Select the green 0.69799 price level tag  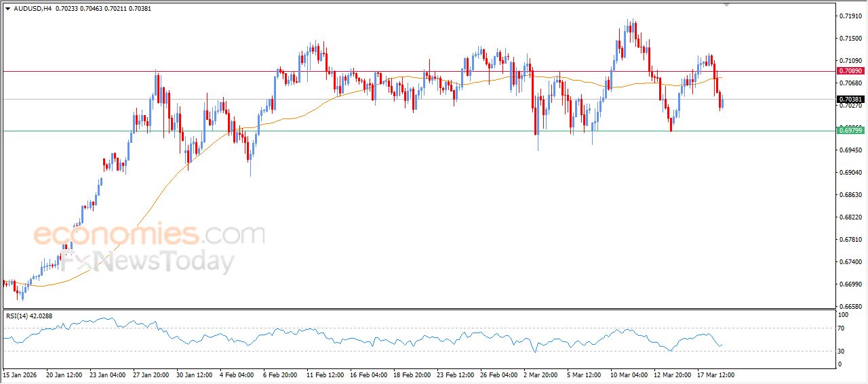pos(850,131)
